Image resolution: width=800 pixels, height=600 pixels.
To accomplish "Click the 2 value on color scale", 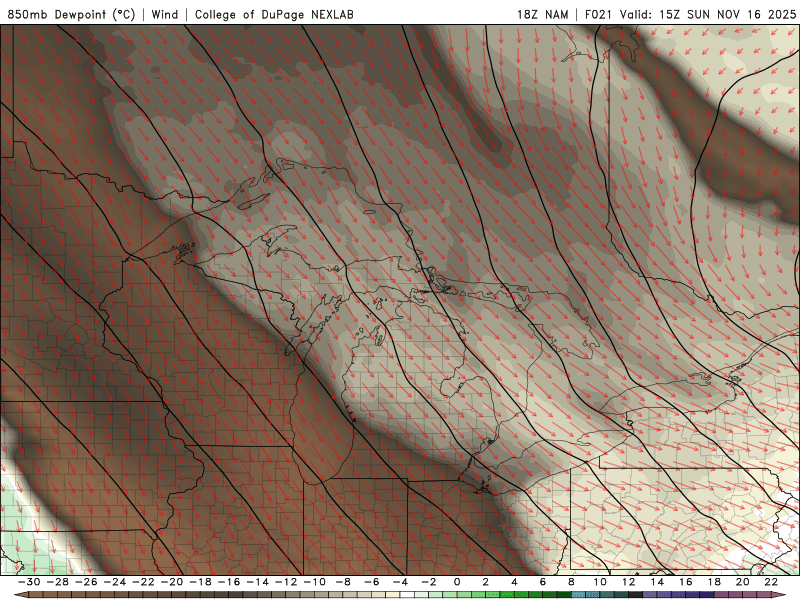I will (x=486, y=582).
